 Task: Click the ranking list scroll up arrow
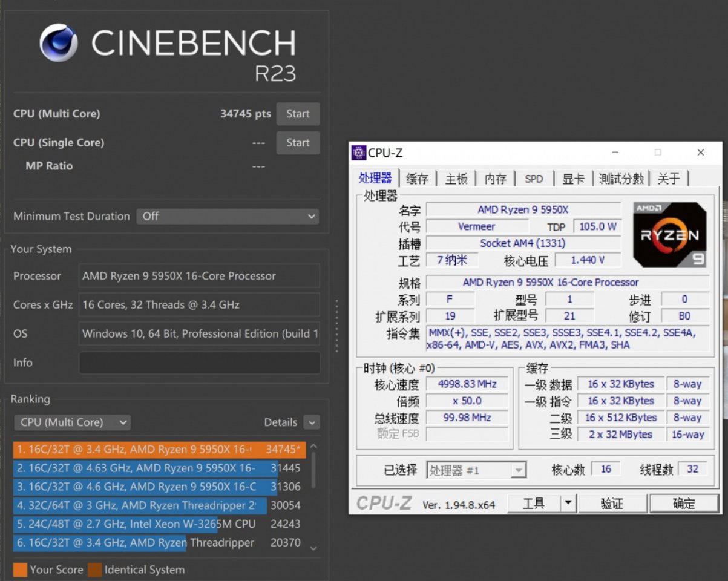pyautogui.click(x=313, y=447)
